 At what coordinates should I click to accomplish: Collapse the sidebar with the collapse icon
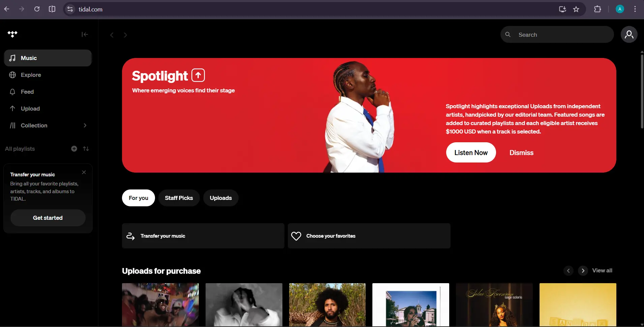click(x=85, y=34)
